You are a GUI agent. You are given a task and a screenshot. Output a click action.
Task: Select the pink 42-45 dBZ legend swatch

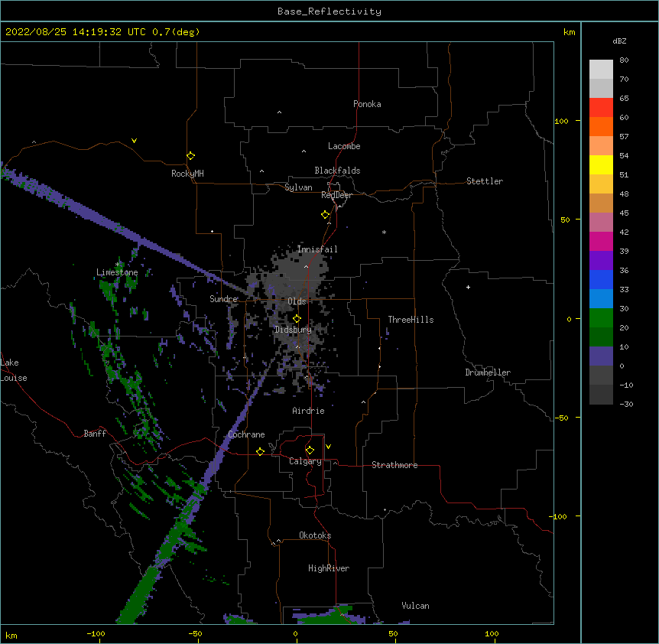pos(601,223)
